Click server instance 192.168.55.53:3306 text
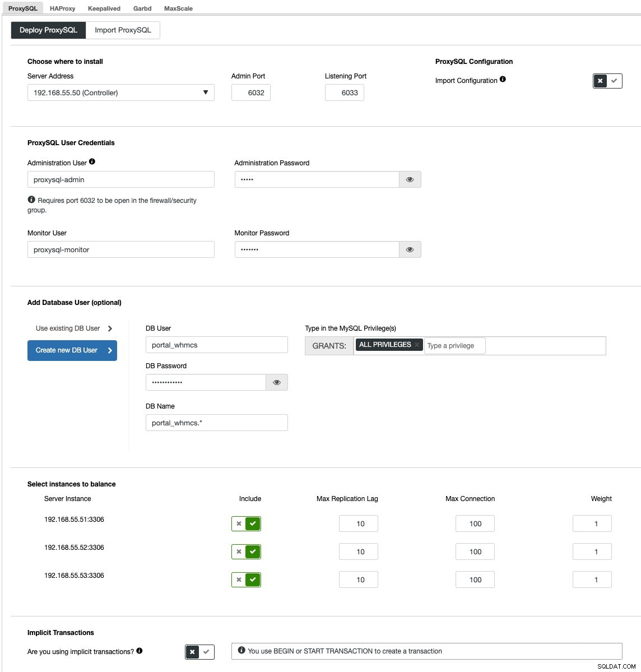 (74, 575)
